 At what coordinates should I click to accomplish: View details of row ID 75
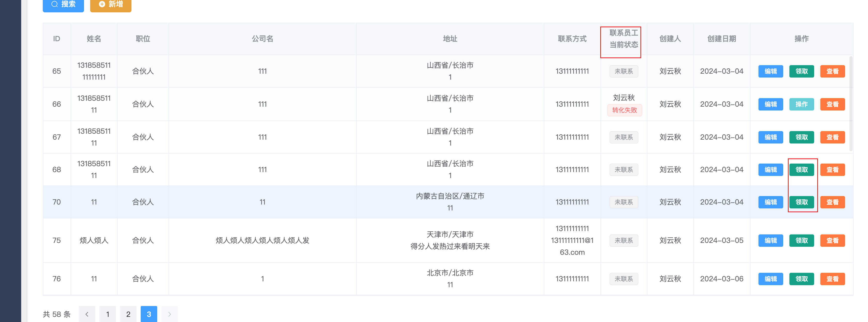tap(832, 241)
